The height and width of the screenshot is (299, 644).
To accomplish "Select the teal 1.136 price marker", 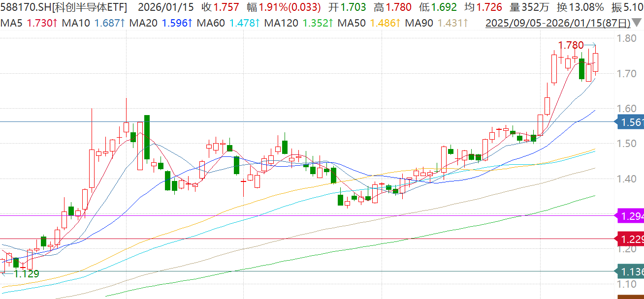I will [x=630, y=271].
